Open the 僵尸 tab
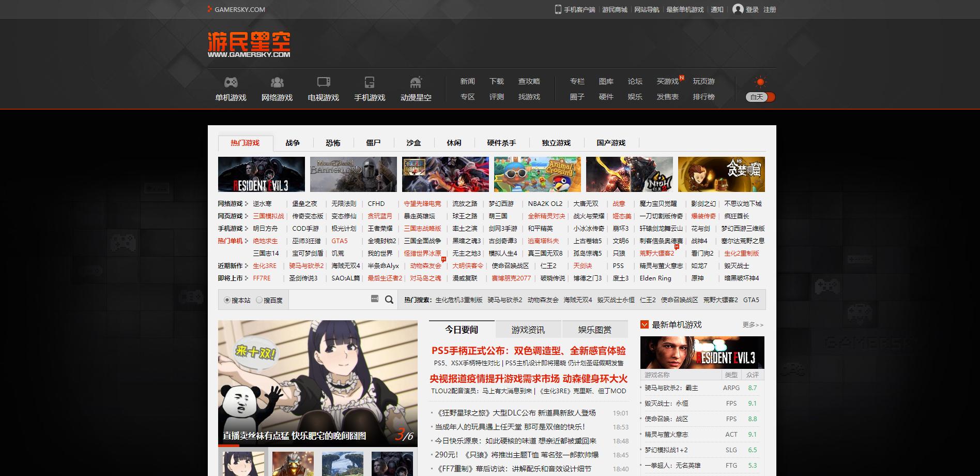 [373, 143]
